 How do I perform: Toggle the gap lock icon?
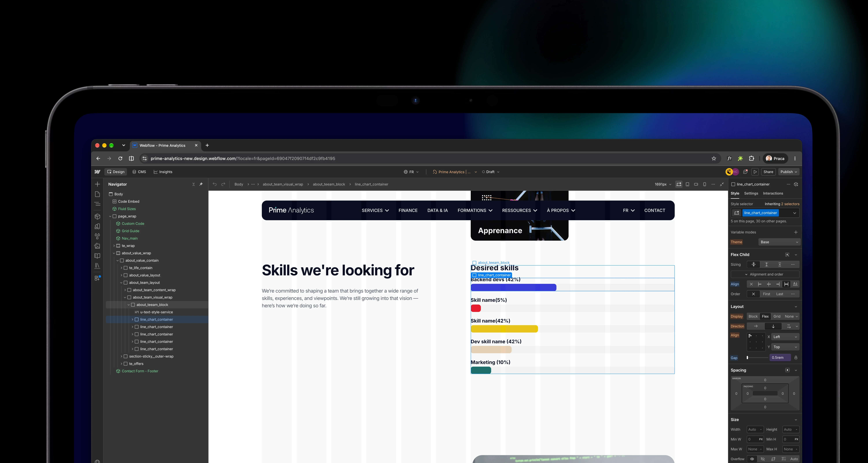tap(796, 358)
